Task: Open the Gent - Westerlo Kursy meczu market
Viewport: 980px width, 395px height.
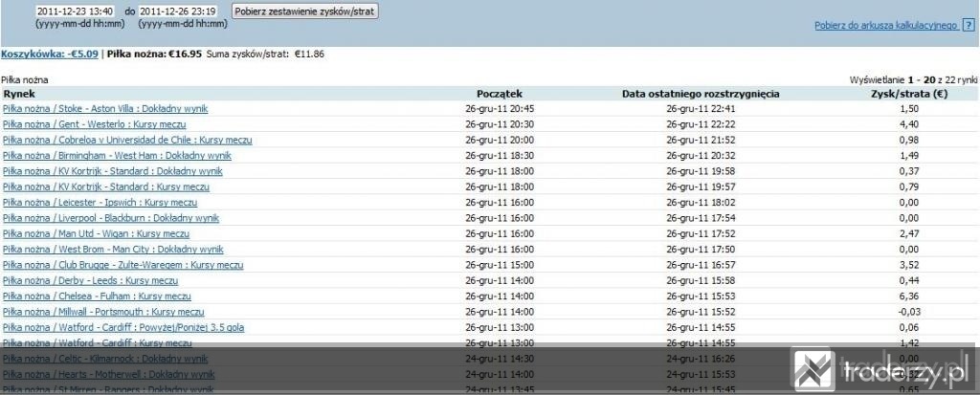Action: (x=95, y=124)
